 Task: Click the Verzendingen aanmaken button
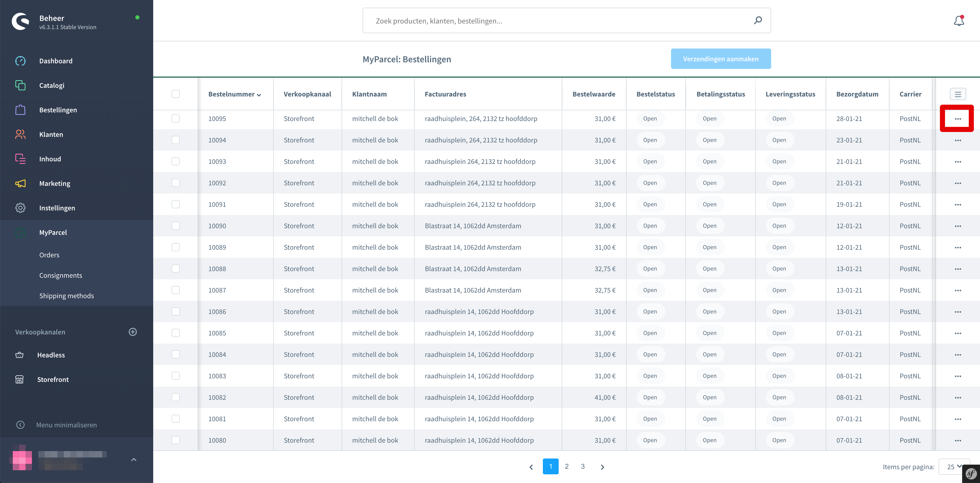(721, 58)
